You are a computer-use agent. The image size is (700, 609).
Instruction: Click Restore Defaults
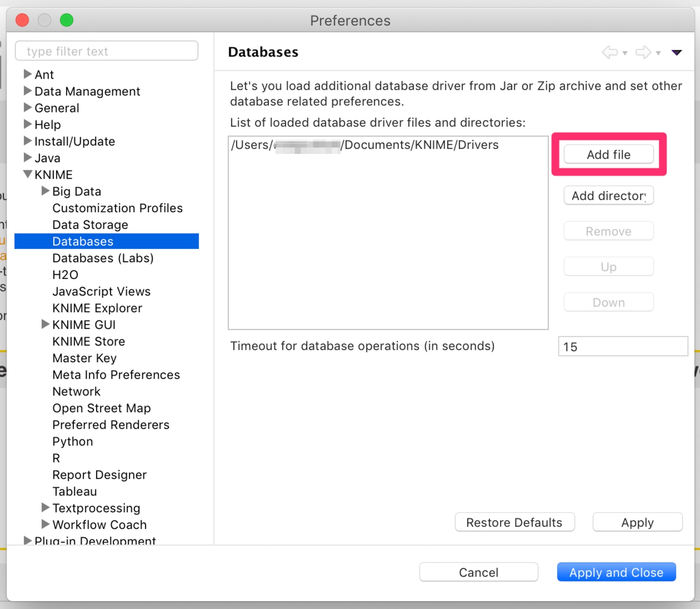point(515,522)
